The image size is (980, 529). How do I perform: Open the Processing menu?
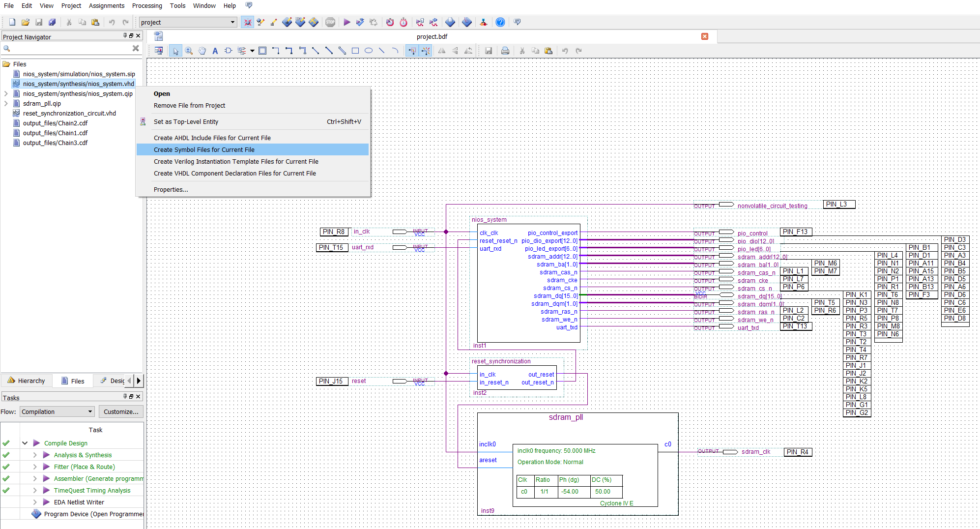tap(147, 6)
